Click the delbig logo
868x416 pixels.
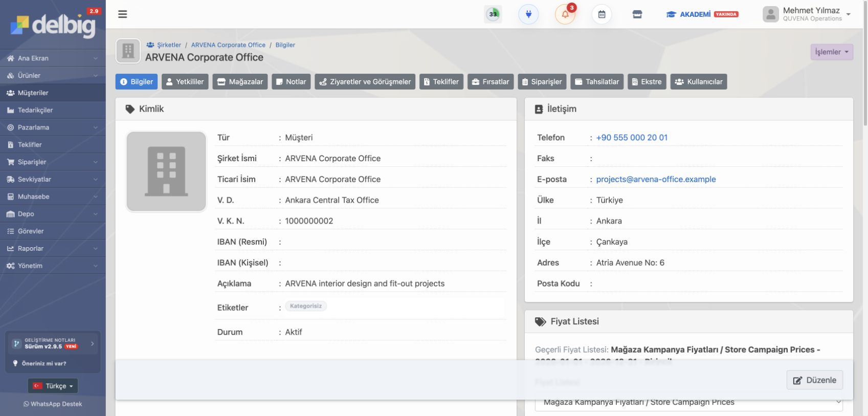pos(53,25)
